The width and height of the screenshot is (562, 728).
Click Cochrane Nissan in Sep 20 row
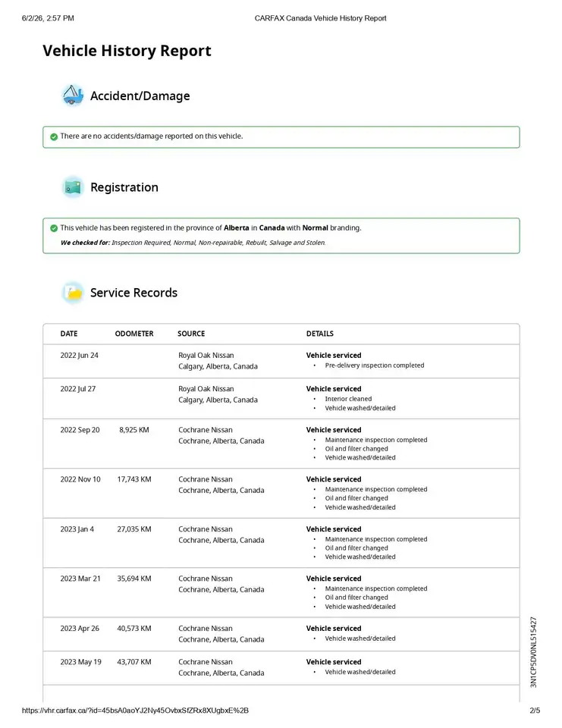pyautogui.click(x=206, y=430)
